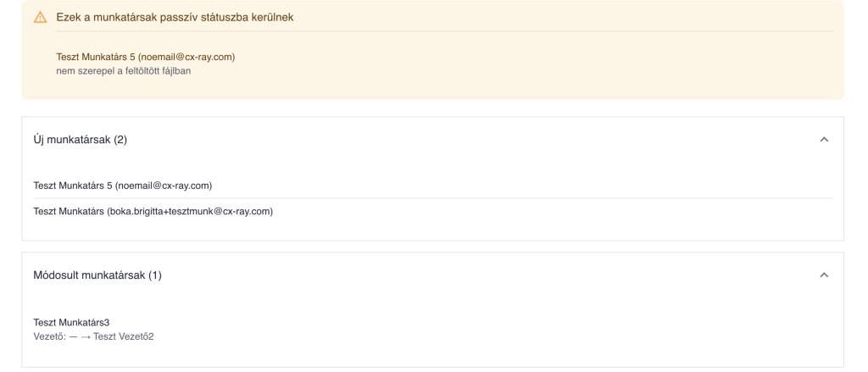868x372 pixels.
Task: Select Teszt Munkatárs 5 in the warning box
Action: 96,57
